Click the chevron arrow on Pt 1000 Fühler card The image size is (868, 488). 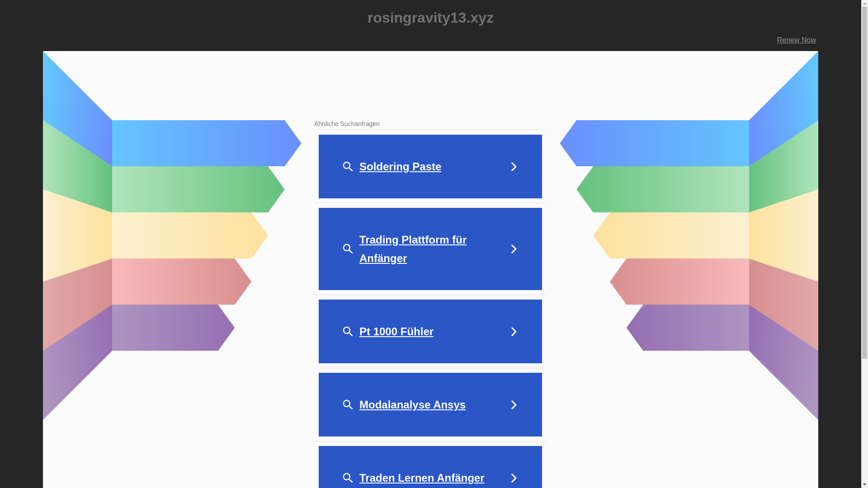tap(514, 332)
